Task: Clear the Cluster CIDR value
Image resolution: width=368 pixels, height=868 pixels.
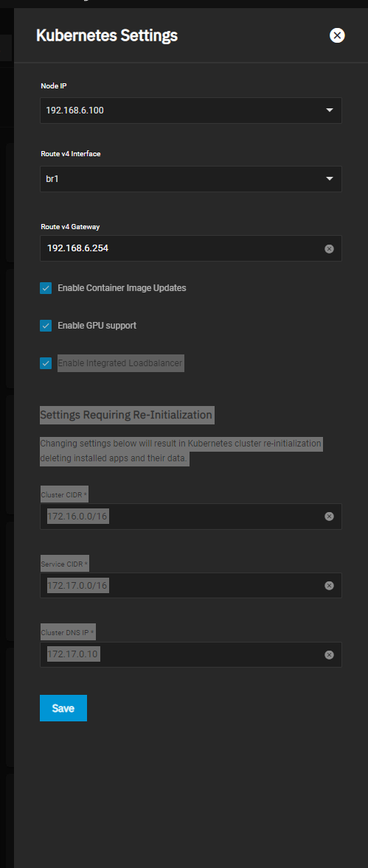Action: 329,517
